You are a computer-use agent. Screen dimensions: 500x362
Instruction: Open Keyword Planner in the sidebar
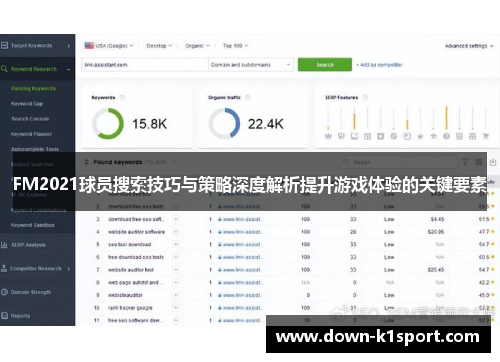[31, 134]
